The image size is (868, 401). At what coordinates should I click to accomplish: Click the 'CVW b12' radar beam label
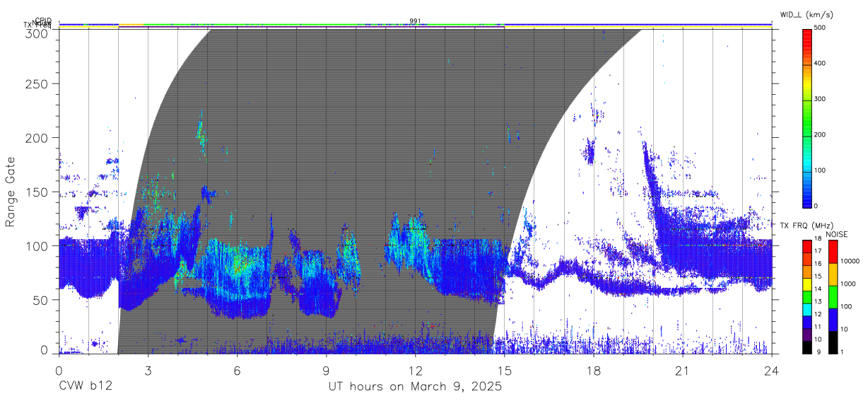pos(86,387)
